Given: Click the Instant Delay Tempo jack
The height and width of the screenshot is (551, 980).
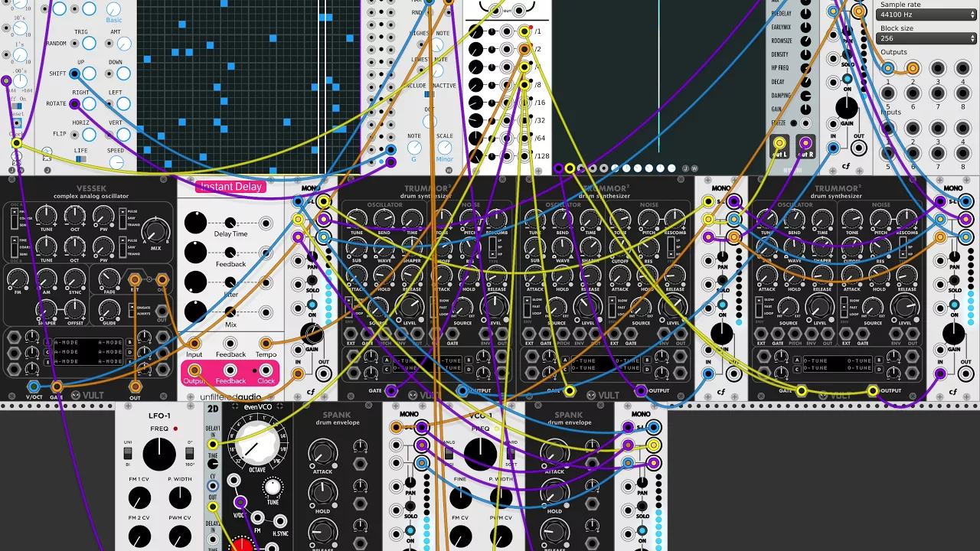Looking at the screenshot, I should tap(266, 344).
